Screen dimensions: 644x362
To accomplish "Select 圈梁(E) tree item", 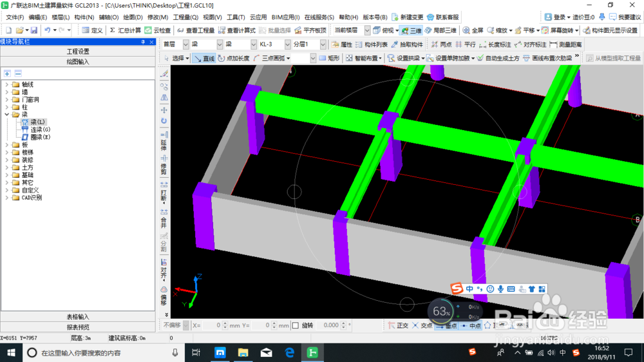I will 40,137.
